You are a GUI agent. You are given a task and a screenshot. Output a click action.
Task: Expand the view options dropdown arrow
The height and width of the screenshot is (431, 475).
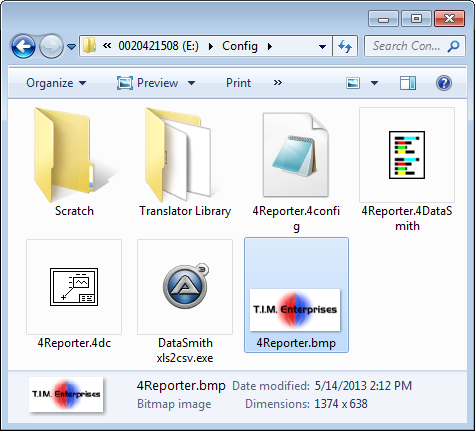pyautogui.click(x=374, y=83)
